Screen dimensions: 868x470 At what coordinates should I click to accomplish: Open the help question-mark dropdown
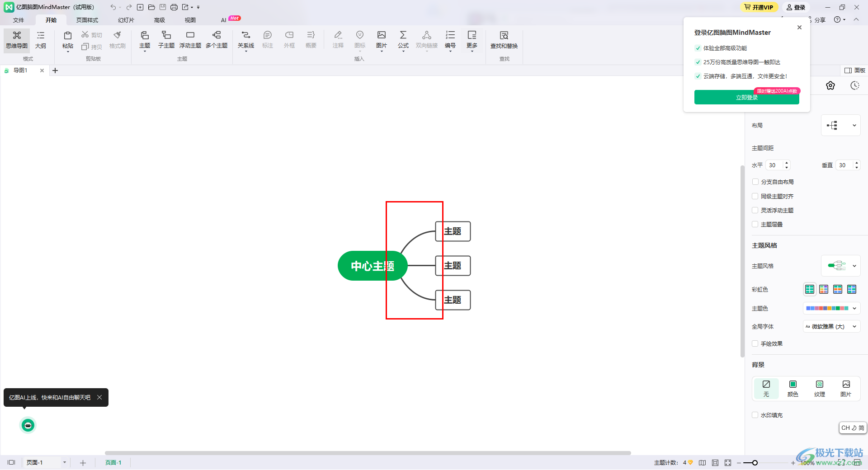pos(840,20)
